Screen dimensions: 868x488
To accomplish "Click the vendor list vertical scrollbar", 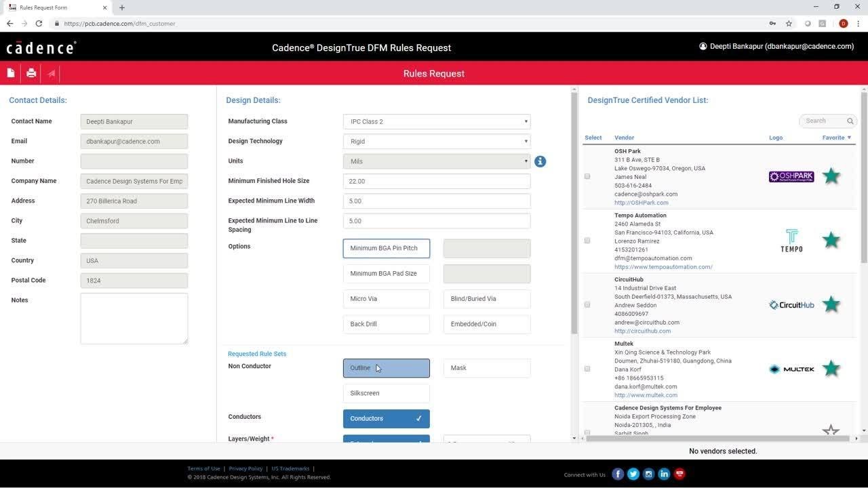I will click(x=864, y=176).
